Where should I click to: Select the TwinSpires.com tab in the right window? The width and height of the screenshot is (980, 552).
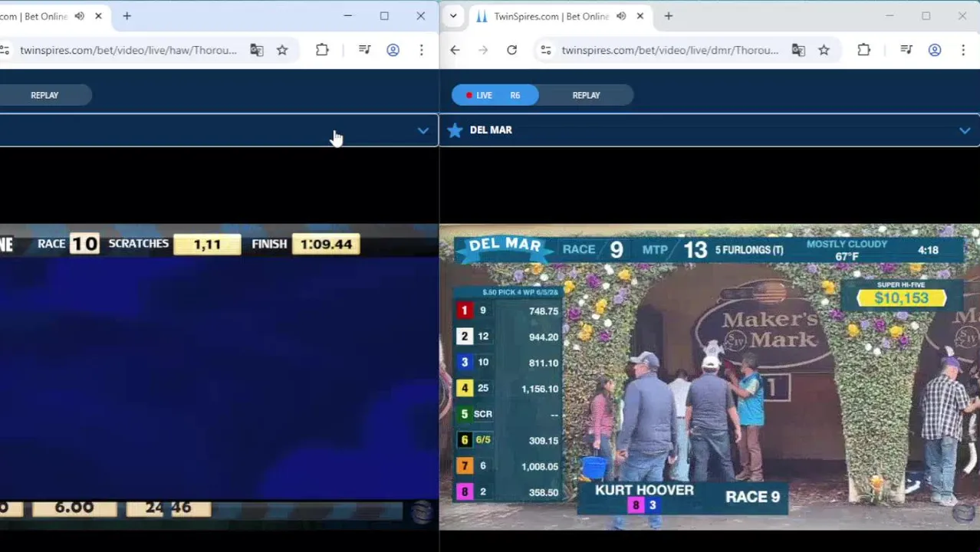[x=551, y=16]
